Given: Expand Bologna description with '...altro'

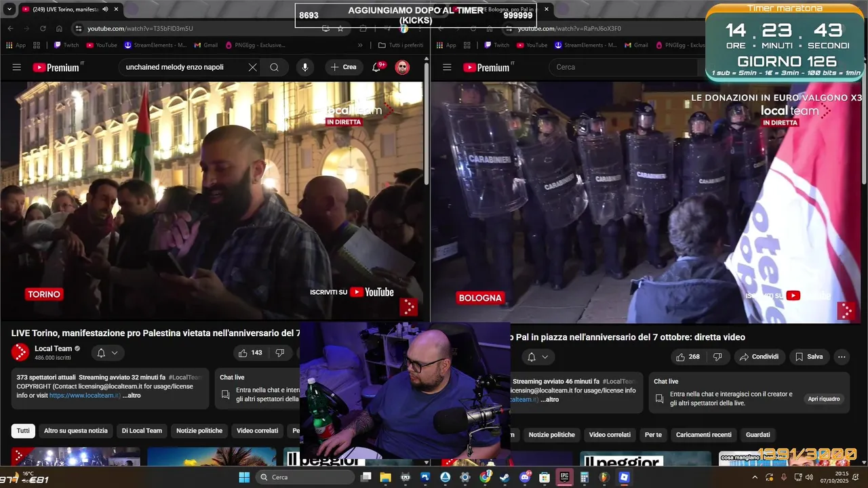Looking at the screenshot, I should point(550,399).
